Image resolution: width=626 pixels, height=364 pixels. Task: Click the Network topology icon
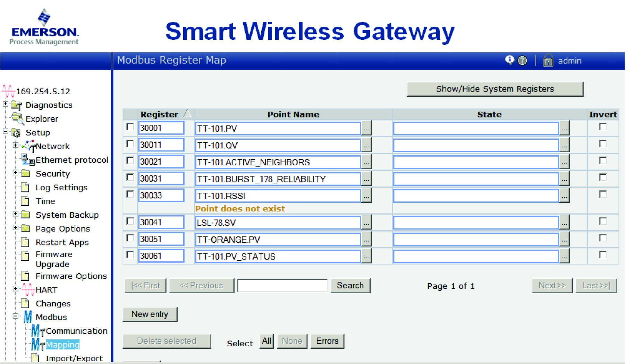28,146
